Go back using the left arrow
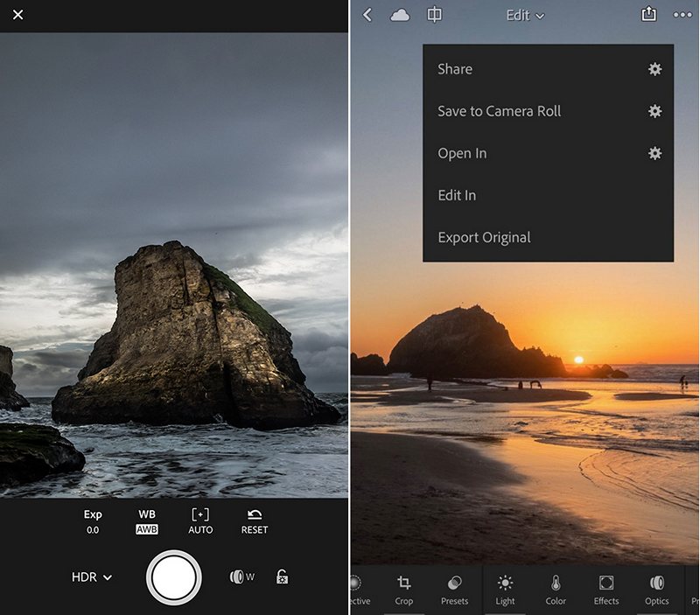 pyautogui.click(x=367, y=15)
